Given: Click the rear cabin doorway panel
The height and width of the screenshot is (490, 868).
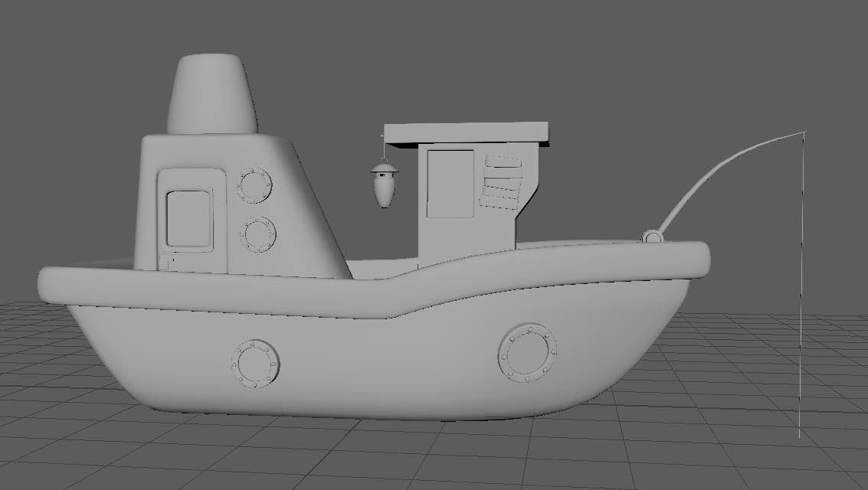Looking at the screenshot, I should (x=450, y=184).
